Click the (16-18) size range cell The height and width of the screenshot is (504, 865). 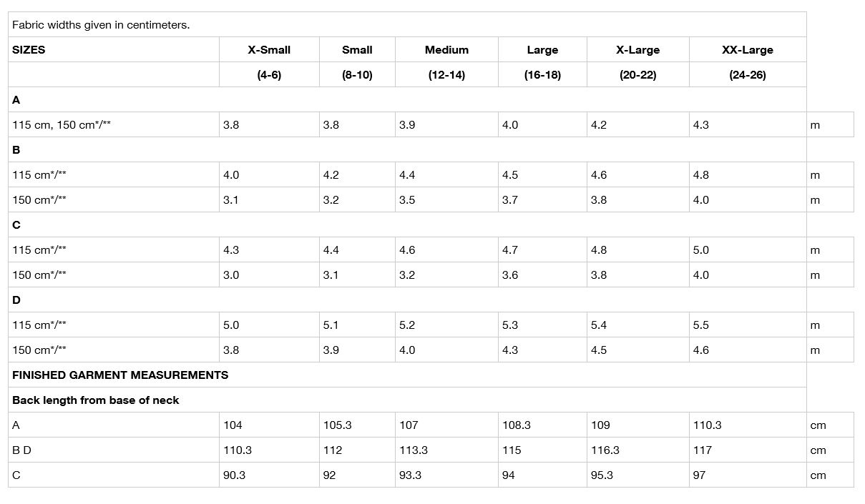(x=542, y=75)
